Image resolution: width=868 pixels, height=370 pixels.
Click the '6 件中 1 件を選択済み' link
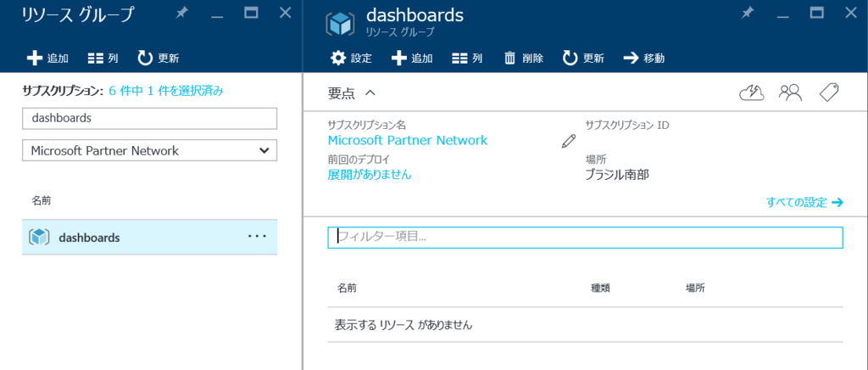(166, 91)
